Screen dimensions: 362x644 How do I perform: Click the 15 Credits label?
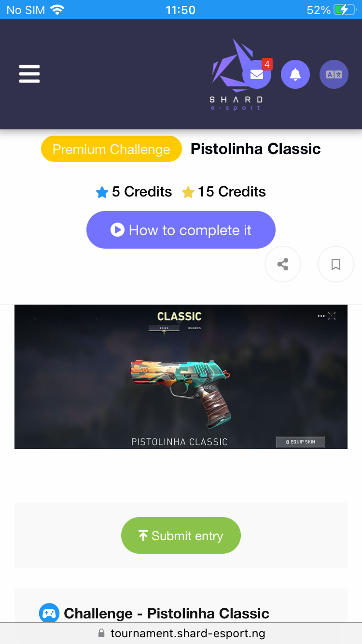(x=232, y=192)
